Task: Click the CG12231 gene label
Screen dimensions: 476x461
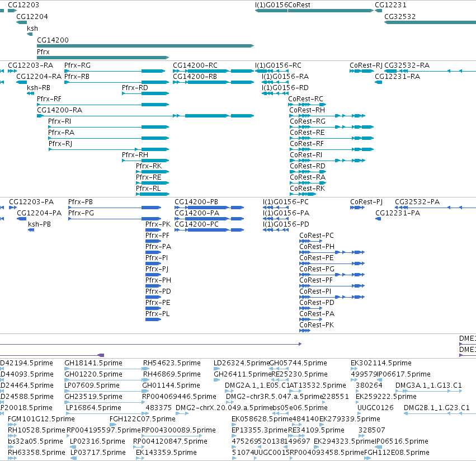Action: point(390,5)
